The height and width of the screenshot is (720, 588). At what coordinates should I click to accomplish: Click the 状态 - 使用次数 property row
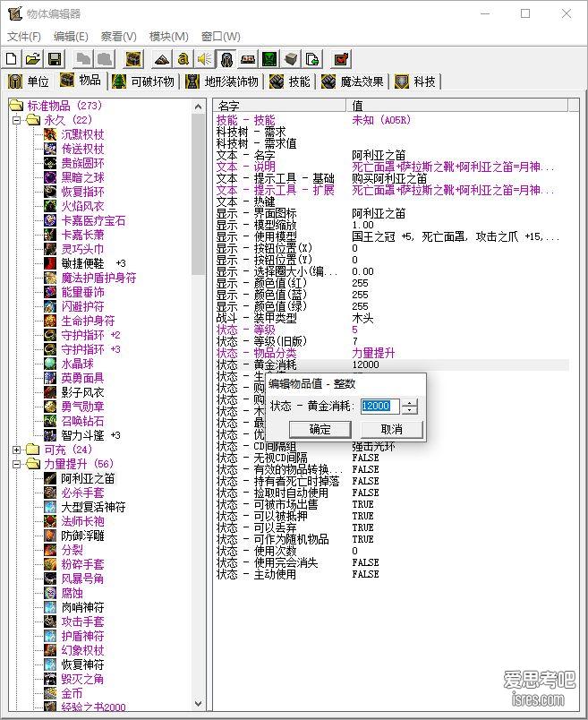click(391, 551)
